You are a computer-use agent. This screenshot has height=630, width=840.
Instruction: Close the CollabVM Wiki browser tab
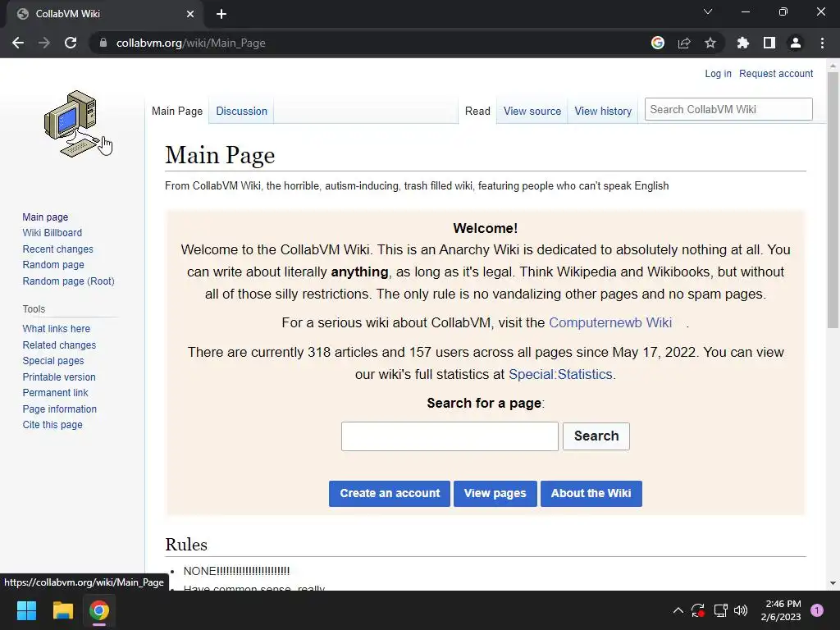click(190, 14)
